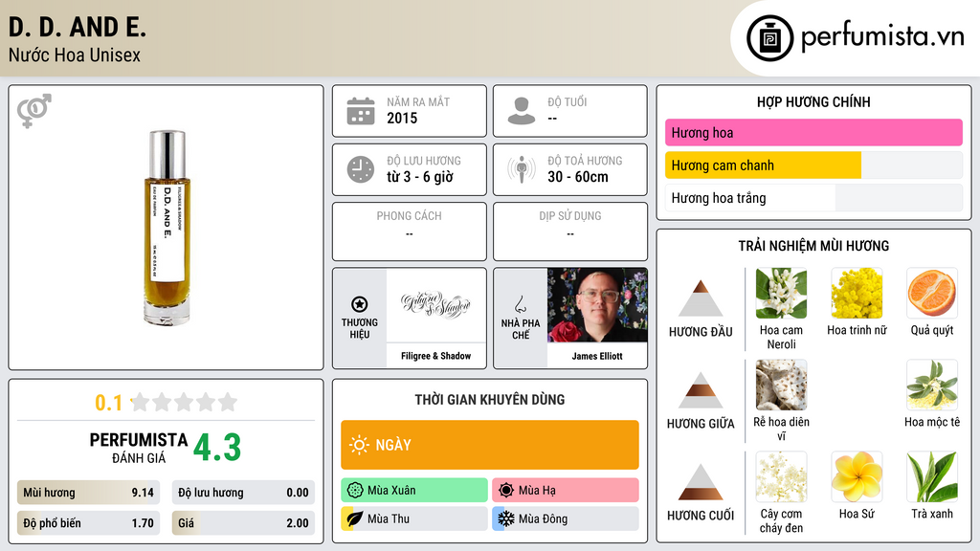Click the flower icon beside Mùa Xuân

click(355, 490)
